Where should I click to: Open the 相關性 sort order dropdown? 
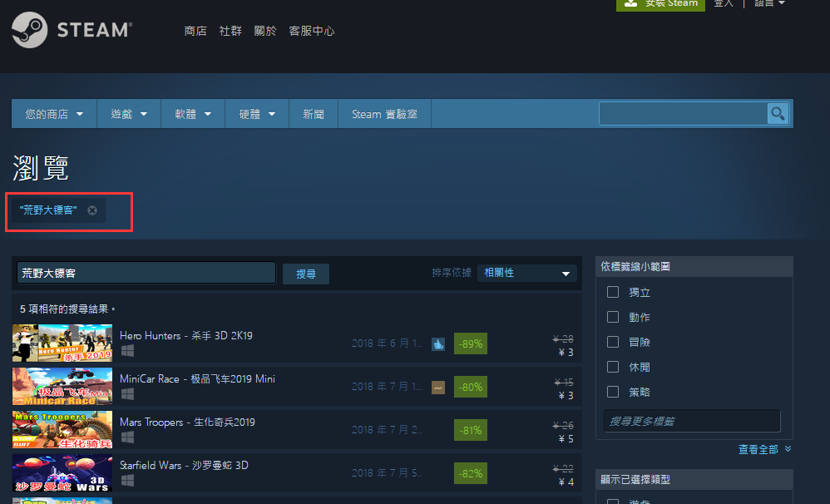pyautogui.click(x=527, y=273)
